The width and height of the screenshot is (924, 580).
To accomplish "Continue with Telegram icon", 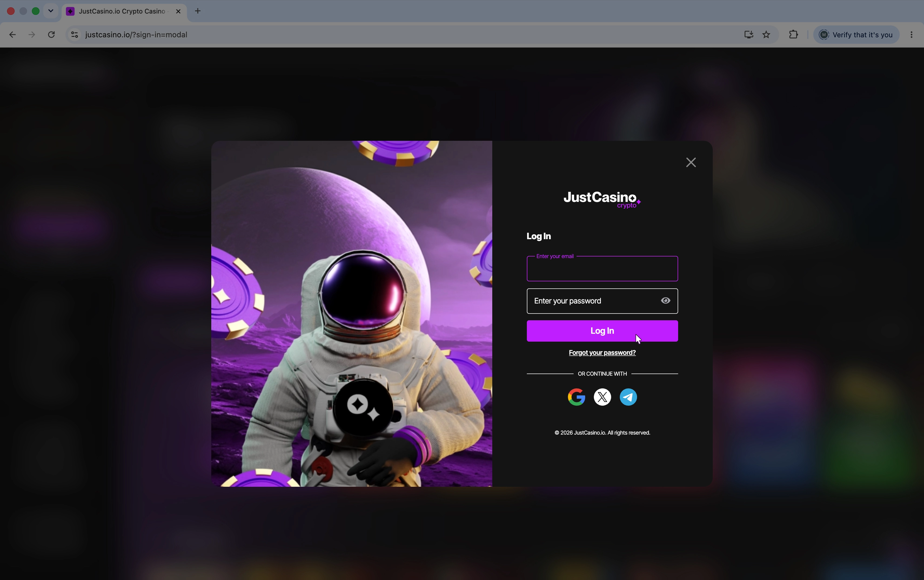I will [x=628, y=397].
